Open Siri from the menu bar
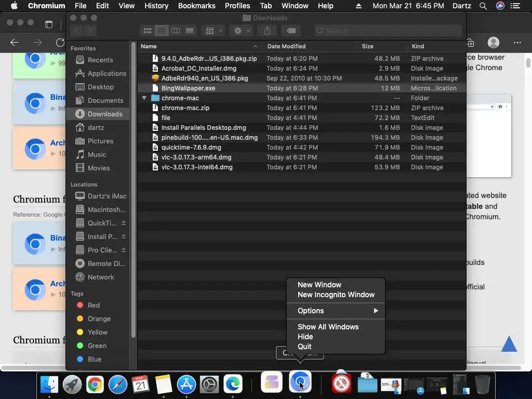The width and height of the screenshot is (532, 399). 500,6
